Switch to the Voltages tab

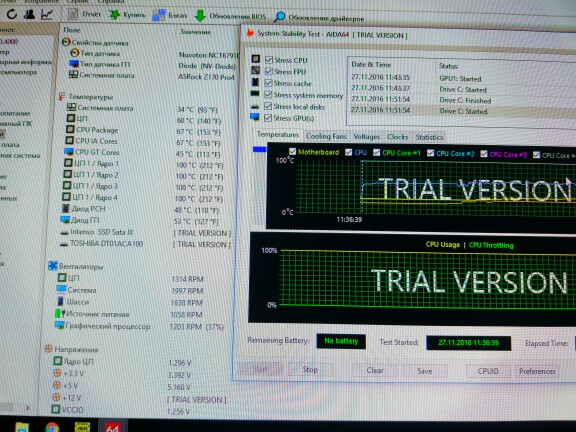pos(366,137)
